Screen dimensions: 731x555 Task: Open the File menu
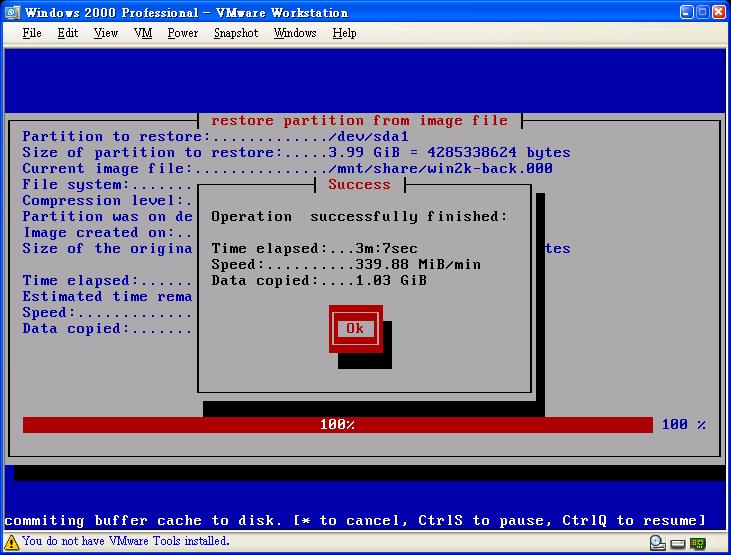pos(32,33)
